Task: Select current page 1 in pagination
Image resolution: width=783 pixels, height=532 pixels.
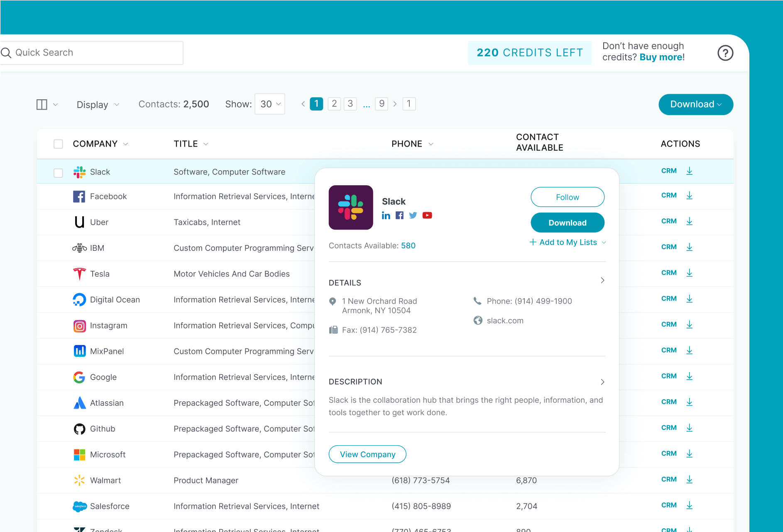Action: 316,104
